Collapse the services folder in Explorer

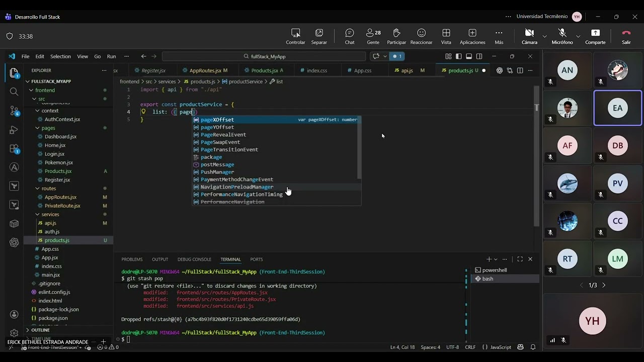pyautogui.click(x=37, y=214)
